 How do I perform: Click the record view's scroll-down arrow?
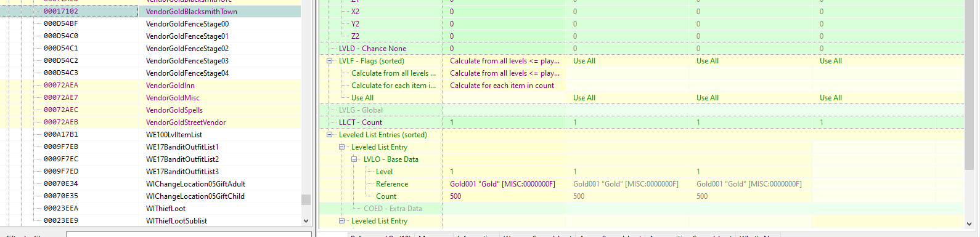point(969,224)
